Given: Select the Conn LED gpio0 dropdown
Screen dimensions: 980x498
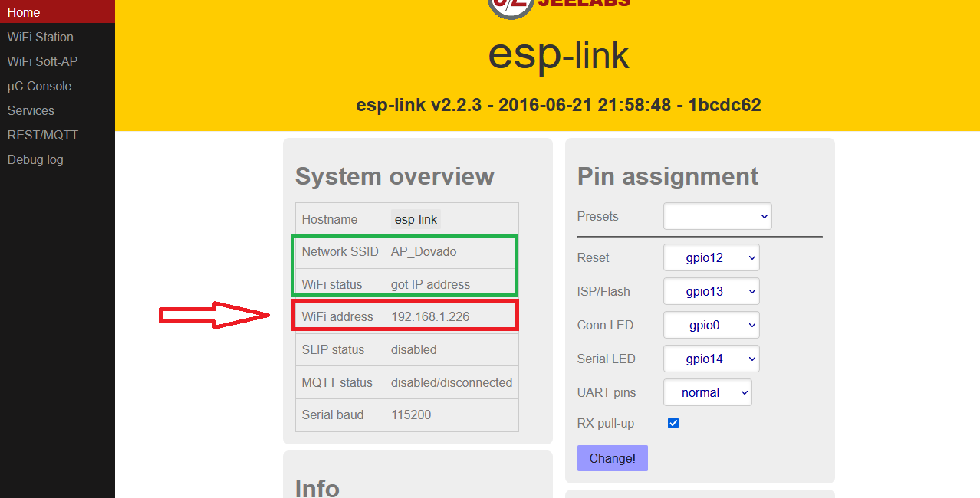Looking at the screenshot, I should tap(711, 325).
